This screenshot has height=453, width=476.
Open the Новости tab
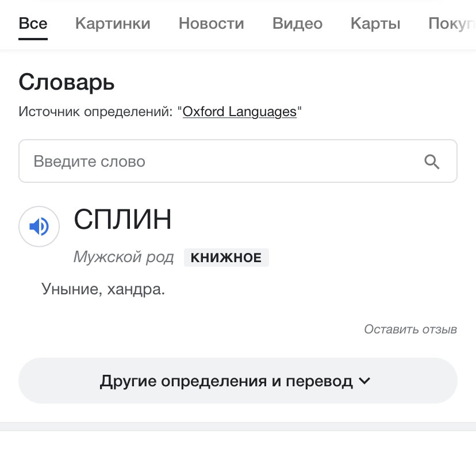212,24
